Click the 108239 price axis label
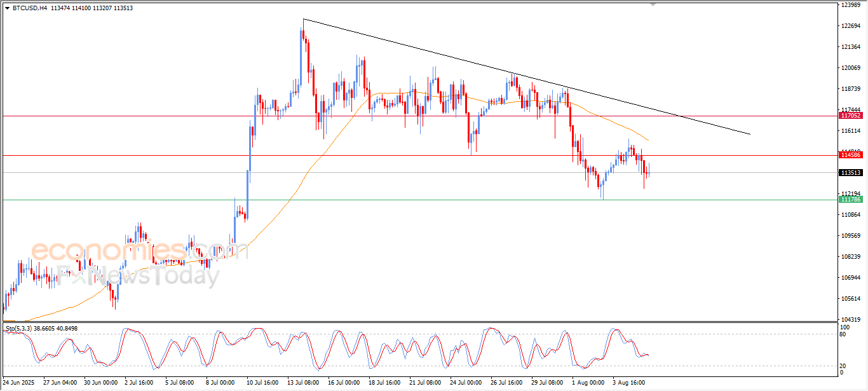 [x=850, y=257]
